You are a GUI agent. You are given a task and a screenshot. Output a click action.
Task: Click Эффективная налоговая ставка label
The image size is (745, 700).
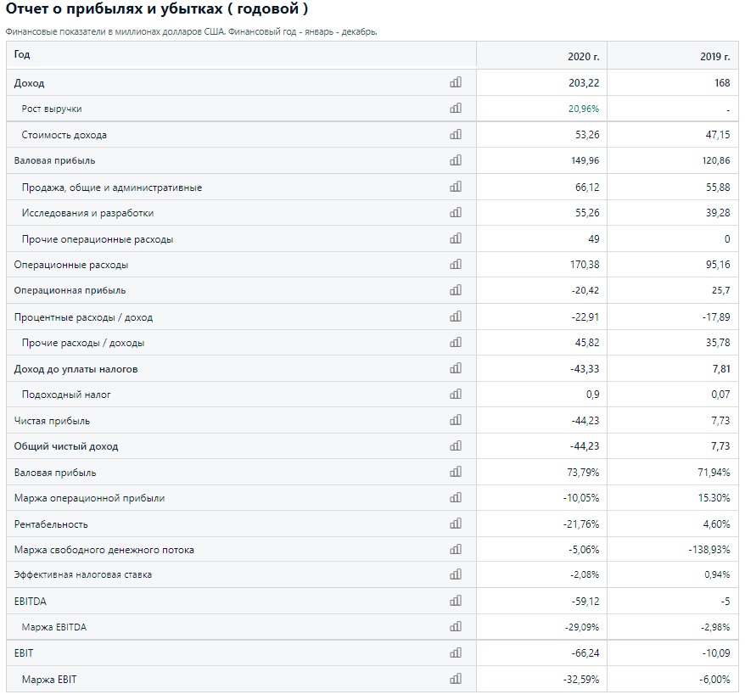82,575
